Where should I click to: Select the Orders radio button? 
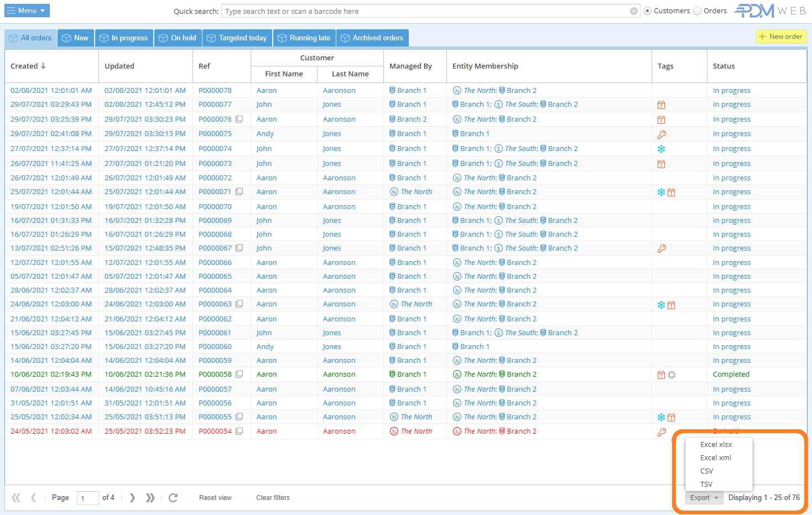698,11
